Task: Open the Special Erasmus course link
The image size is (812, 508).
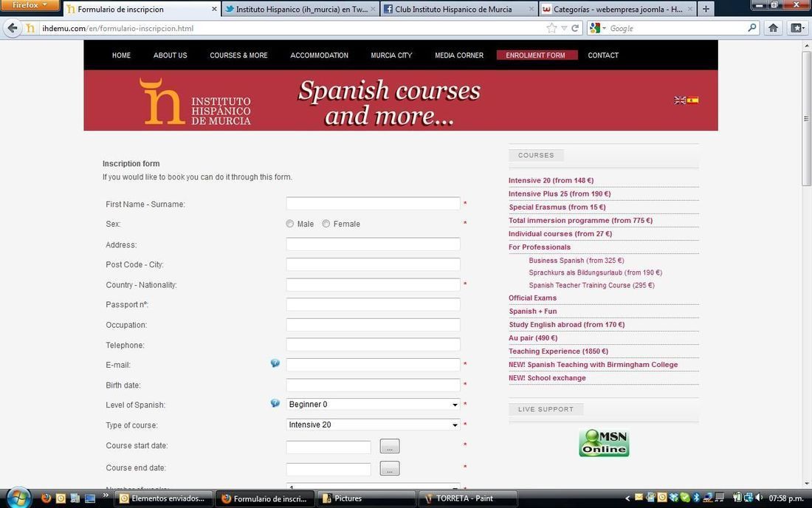Action: [557, 207]
